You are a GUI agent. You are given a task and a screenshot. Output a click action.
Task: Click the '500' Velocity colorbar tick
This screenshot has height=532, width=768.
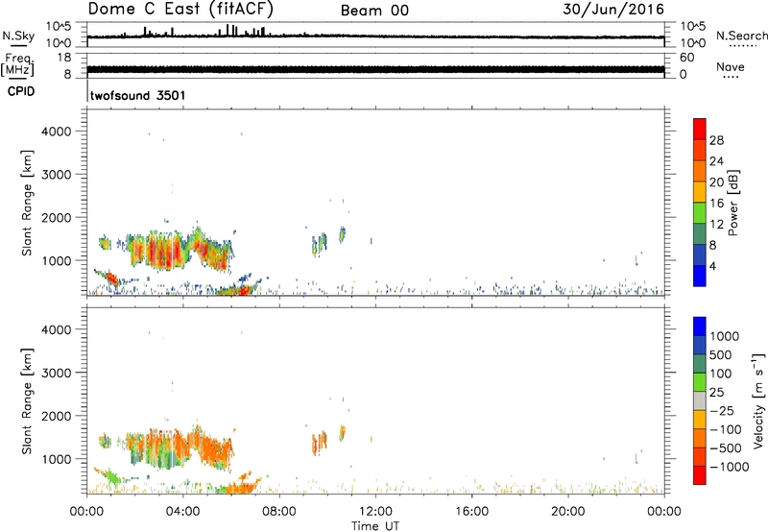721,354
